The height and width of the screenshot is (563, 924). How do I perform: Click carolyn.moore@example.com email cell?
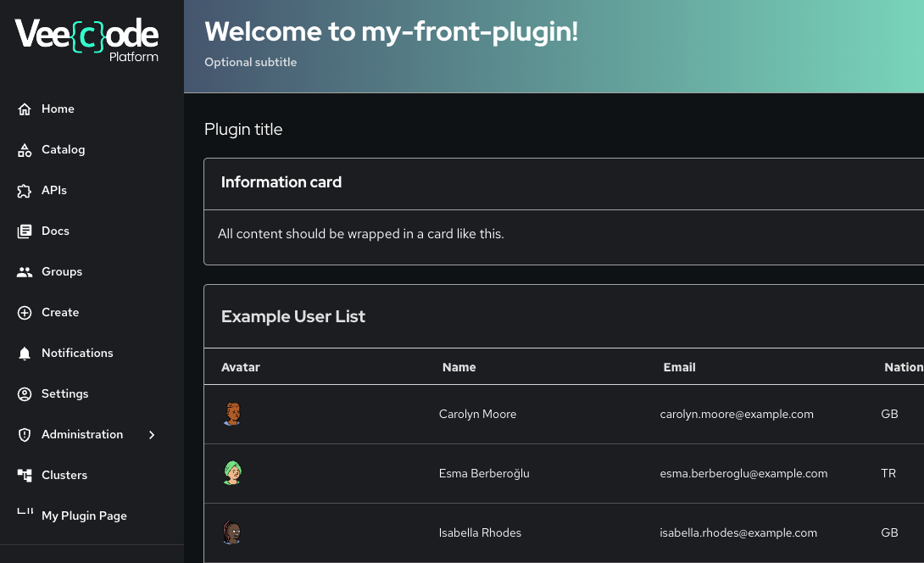point(737,415)
